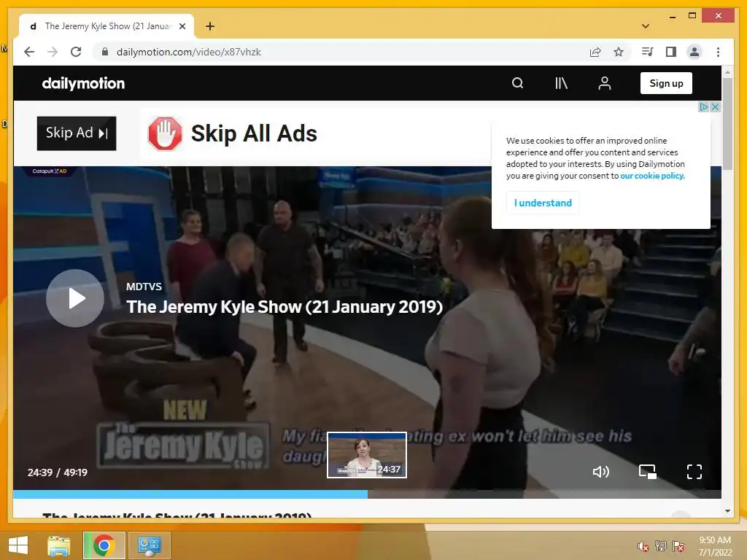This screenshot has height=560, width=747.
Task: Open the AdChoices triangle icon
Action: 703,106
